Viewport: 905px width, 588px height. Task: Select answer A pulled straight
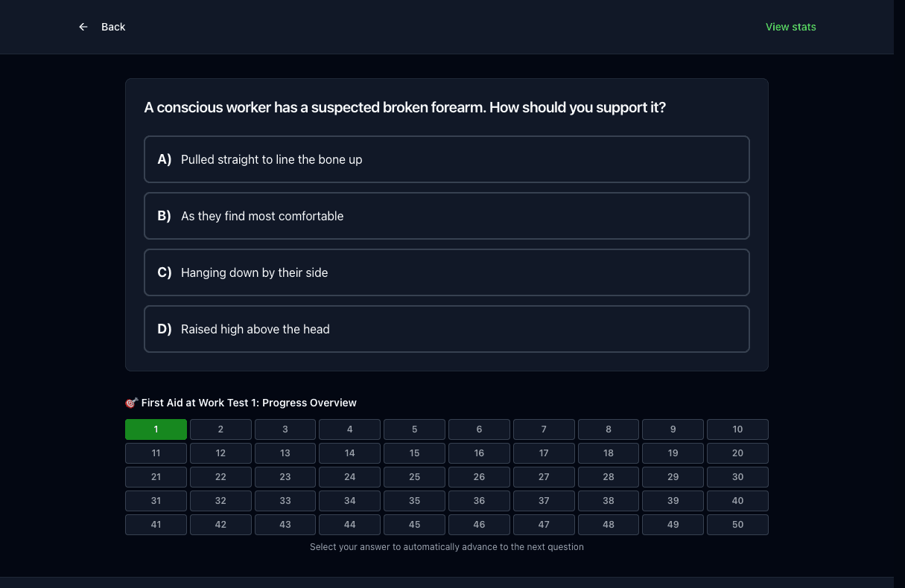click(447, 159)
